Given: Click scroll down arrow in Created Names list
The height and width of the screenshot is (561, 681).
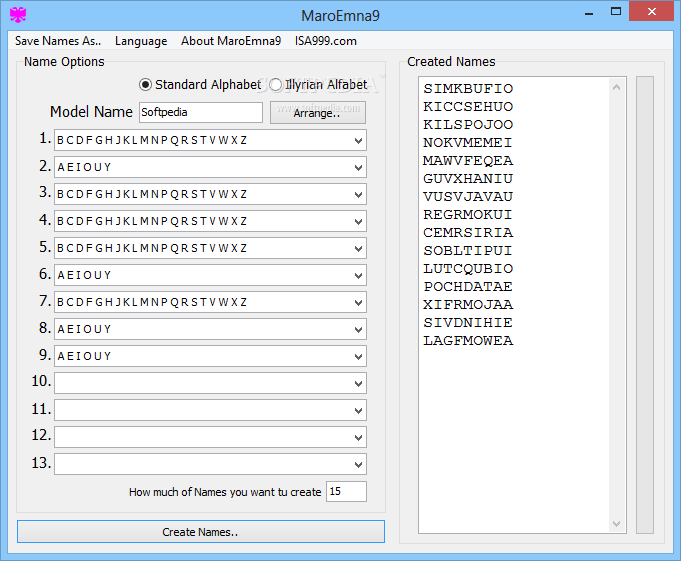Looking at the screenshot, I should pyautogui.click(x=616, y=524).
